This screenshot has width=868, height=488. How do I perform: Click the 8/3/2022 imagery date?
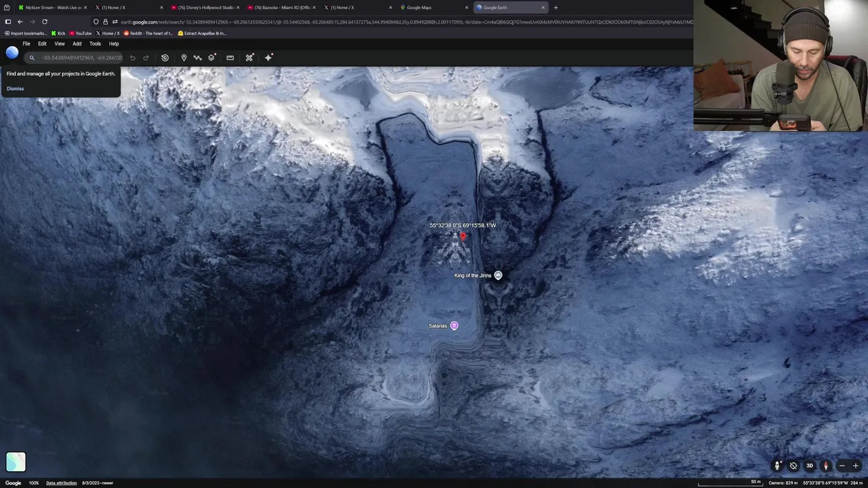point(97,483)
